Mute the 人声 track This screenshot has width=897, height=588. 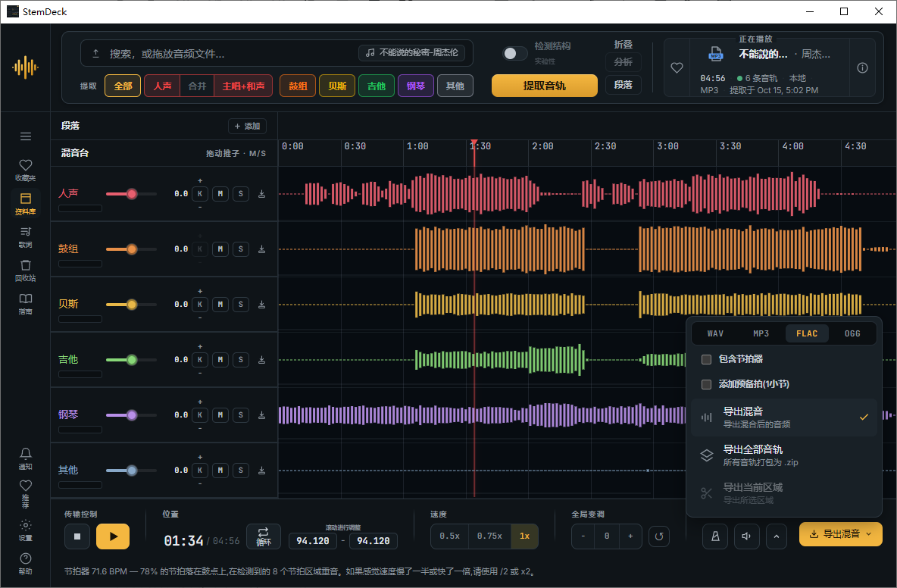pyautogui.click(x=220, y=194)
